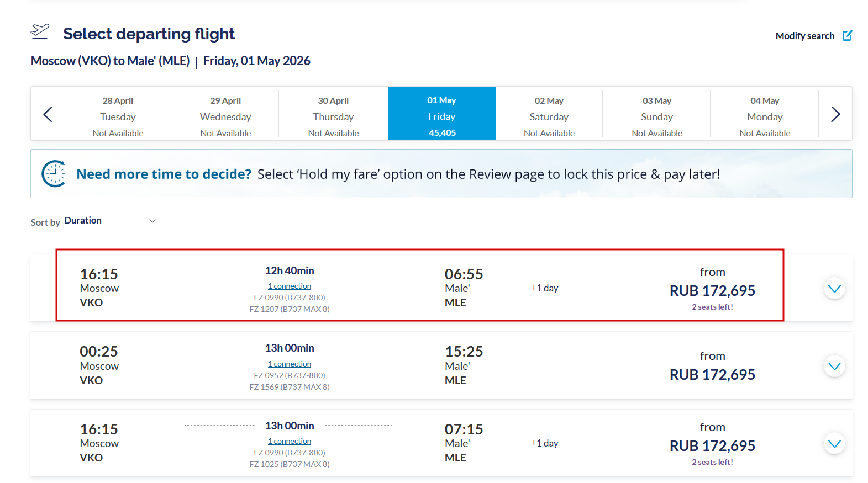Screen dimensions: 868x483
Task: Expand the 00:25 departure flight chevron
Action: tap(834, 367)
